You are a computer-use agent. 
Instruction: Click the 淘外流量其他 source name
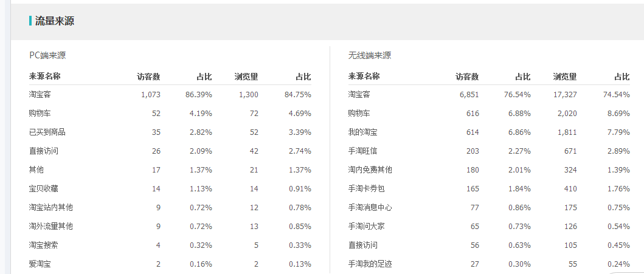coord(51,227)
